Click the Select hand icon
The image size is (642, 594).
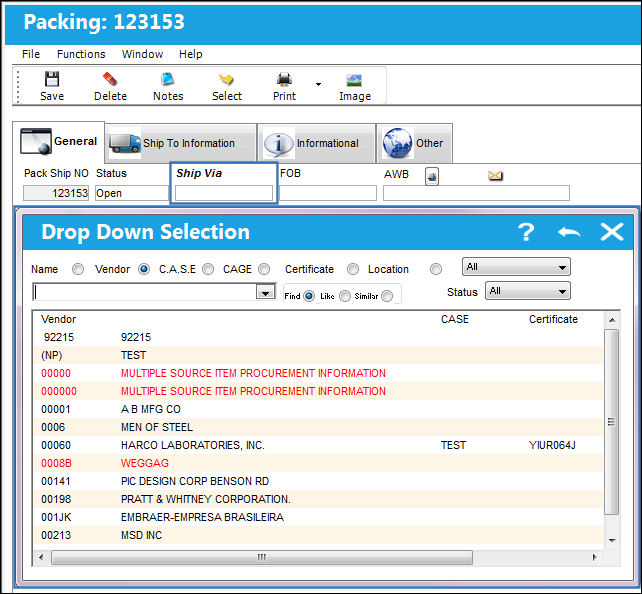click(x=226, y=79)
